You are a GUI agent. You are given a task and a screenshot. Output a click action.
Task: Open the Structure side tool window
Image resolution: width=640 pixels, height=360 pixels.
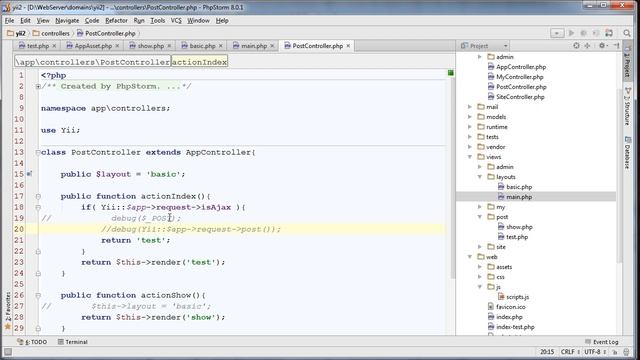pos(627,107)
